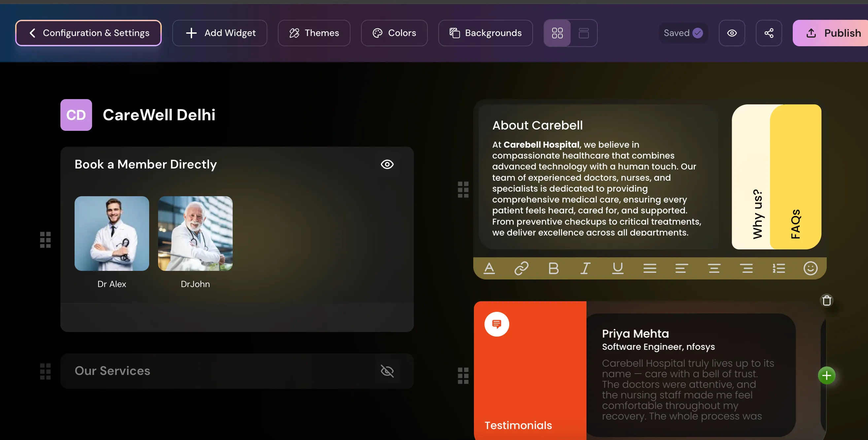Insert a link in About text
This screenshot has height=440, width=868.
[521, 268]
